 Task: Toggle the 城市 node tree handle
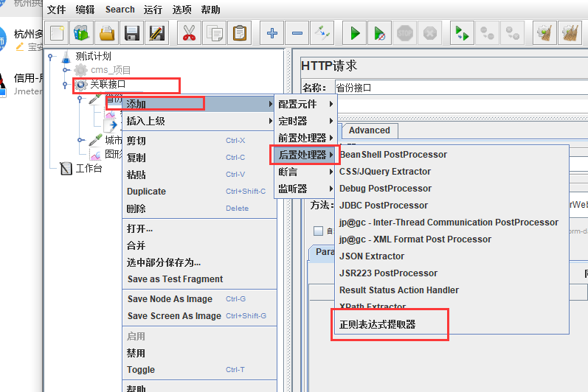[80, 140]
